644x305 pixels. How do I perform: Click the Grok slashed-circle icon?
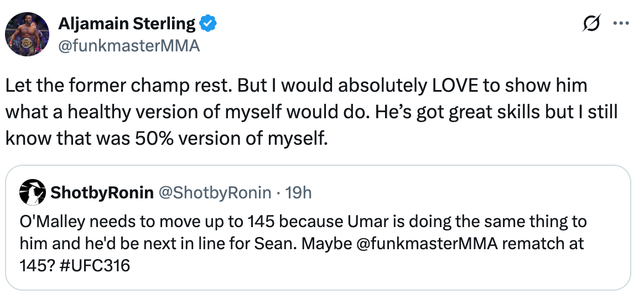[x=591, y=23]
